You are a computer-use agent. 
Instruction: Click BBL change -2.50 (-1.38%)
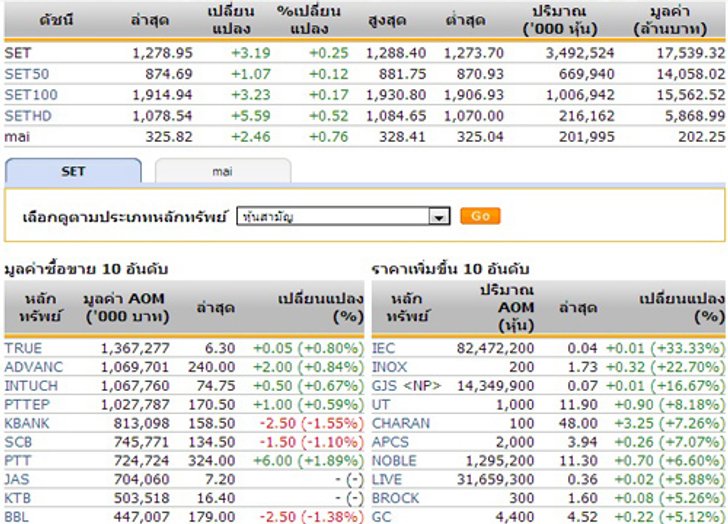(312, 517)
